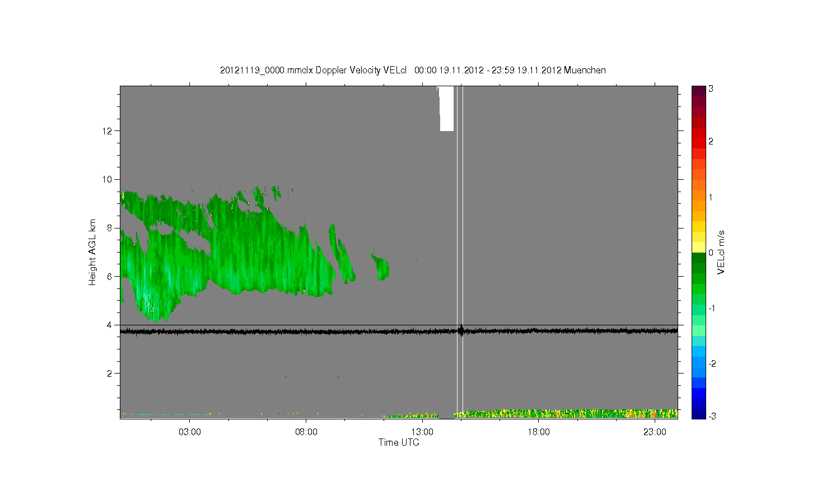The width and height of the screenshot is (840, 504).
Task: Click the pale yellow colorbar segment above 0
Action: [x=698, y=247]
